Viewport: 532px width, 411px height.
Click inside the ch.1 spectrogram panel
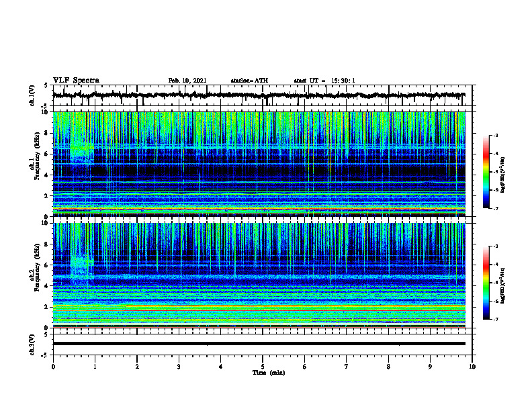(259, 164)
